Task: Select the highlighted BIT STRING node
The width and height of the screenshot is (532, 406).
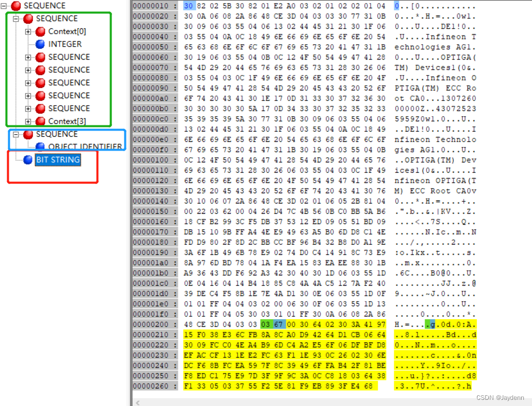Action: click(58, 160)
